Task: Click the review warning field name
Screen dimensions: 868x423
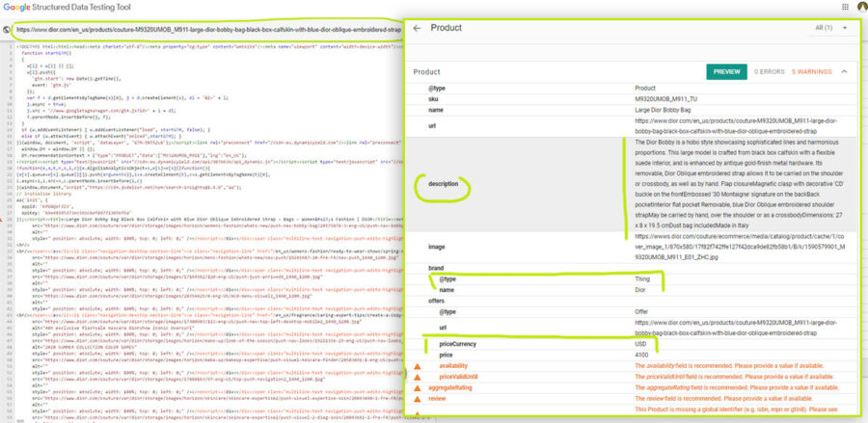Action: tap(437, 398)
